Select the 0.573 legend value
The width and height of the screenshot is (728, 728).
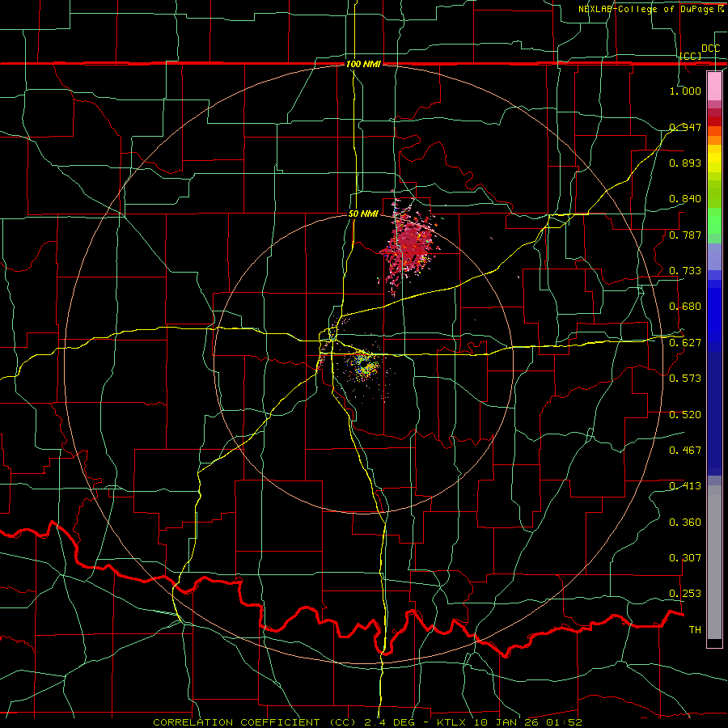[x=685, y=379]
